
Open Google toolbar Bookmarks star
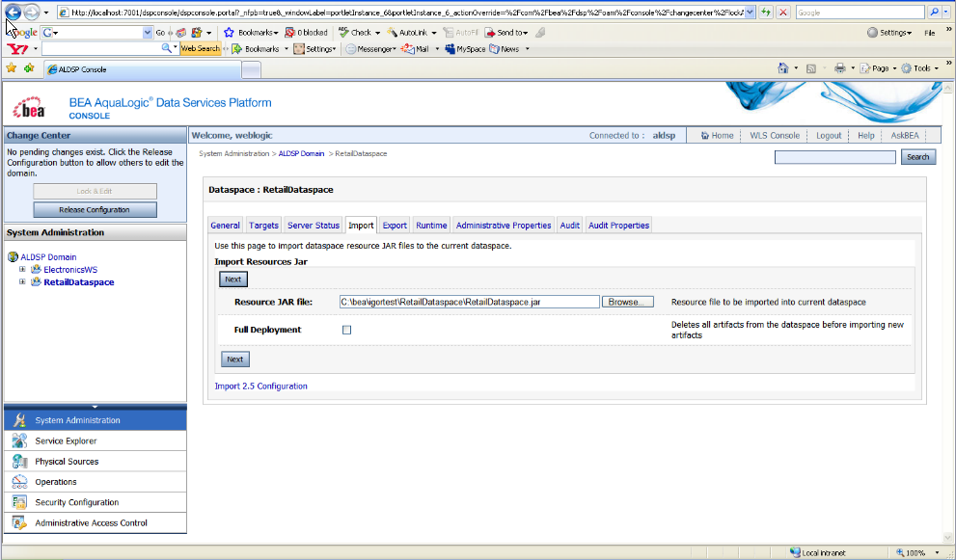[x=229, y=33]
